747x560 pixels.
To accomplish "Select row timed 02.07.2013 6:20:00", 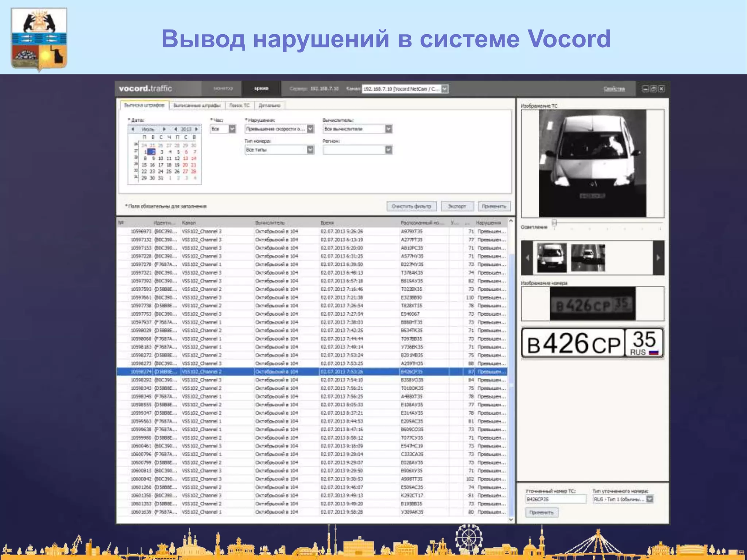I will pos(312,248).
